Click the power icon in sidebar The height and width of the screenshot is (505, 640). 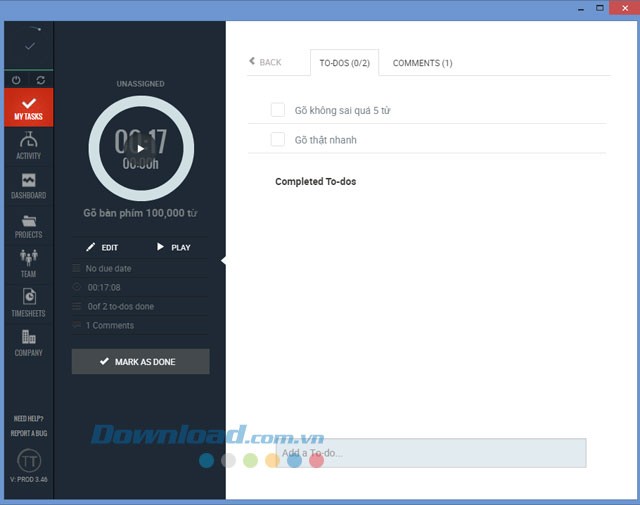click(16, 79)
